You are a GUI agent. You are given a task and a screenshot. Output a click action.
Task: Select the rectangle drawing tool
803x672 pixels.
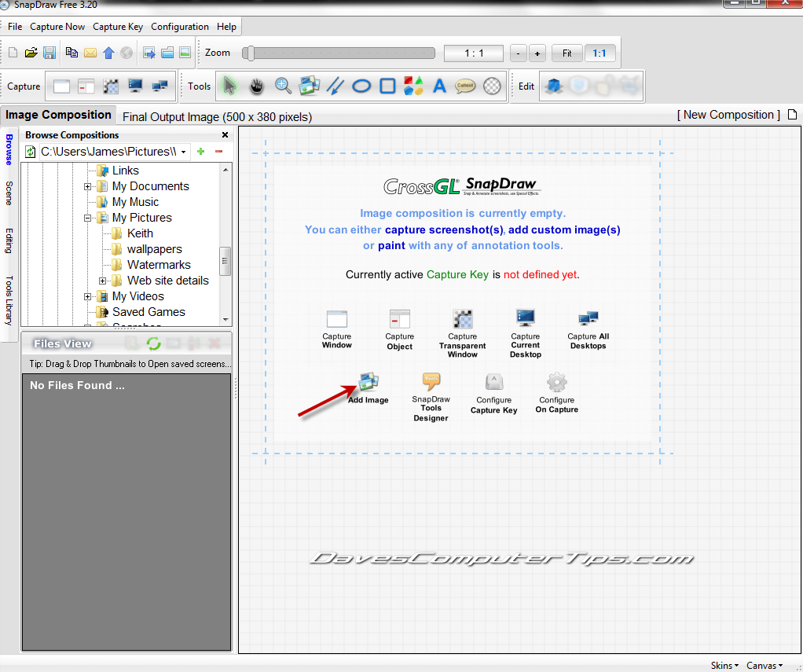point(387,86)
